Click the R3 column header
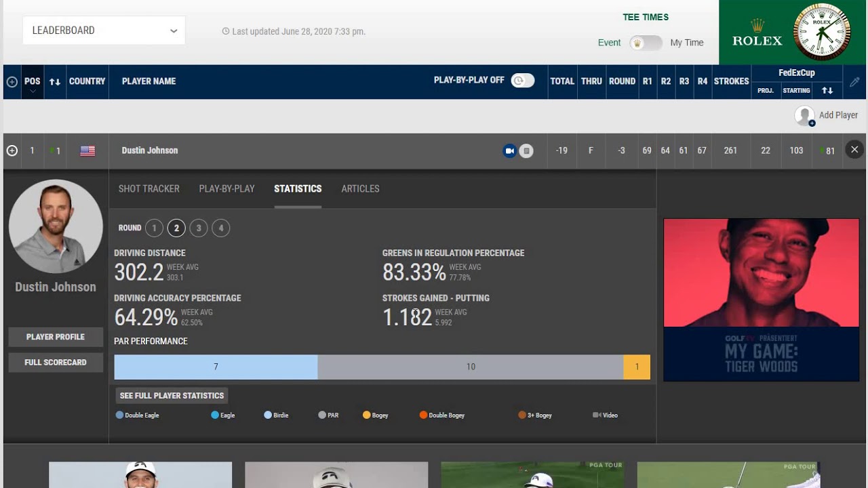 (x=684, y=81)
